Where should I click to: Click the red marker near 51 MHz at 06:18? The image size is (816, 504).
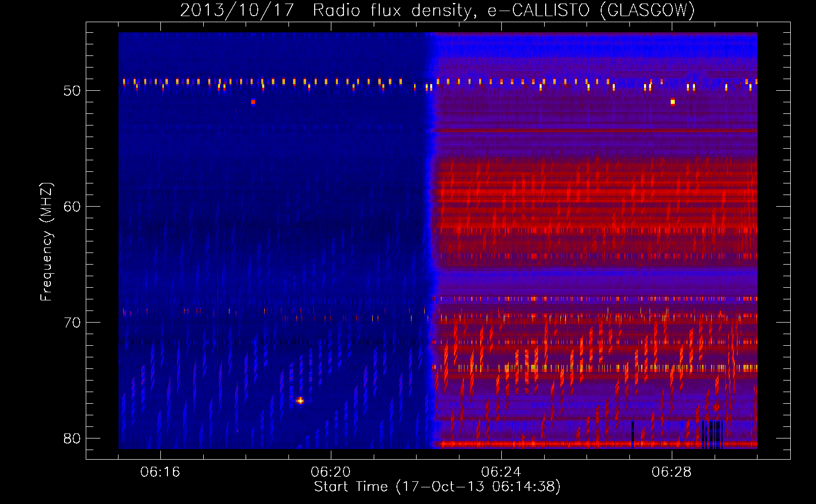point(253,102)
